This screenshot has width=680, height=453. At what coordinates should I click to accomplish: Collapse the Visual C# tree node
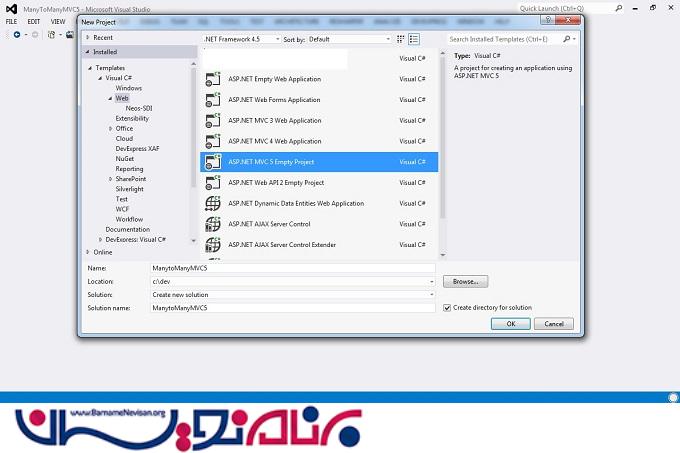[x=100, y=78]
